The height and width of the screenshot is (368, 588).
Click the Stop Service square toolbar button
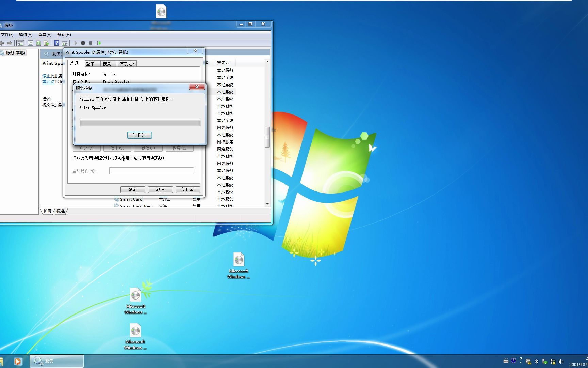[83, 43]
